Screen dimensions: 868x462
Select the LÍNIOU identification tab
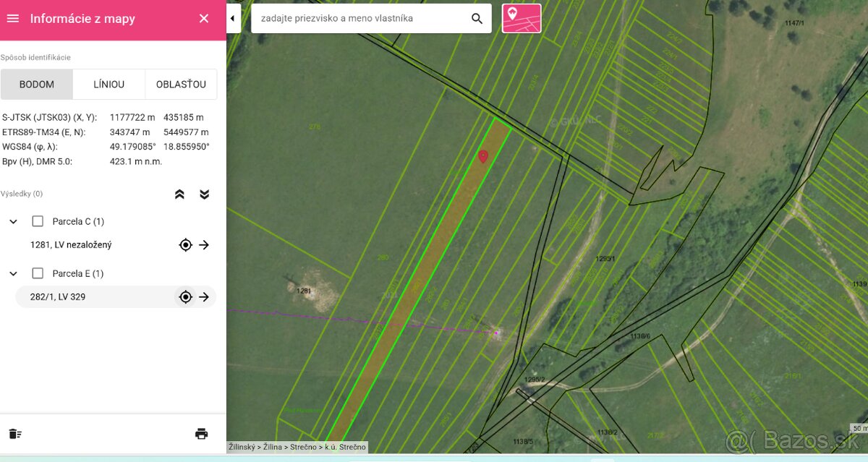[x=109, y=85]
